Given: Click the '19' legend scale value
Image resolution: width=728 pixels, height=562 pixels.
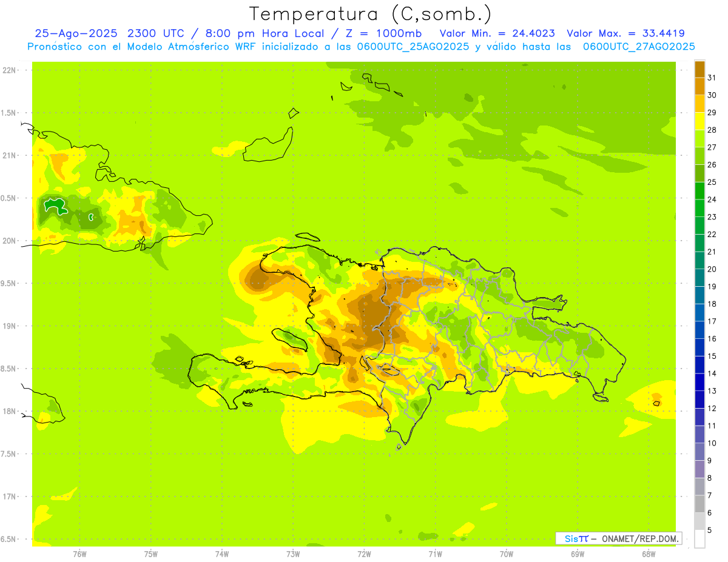Looking at the screenshot, I should [712, 286].
